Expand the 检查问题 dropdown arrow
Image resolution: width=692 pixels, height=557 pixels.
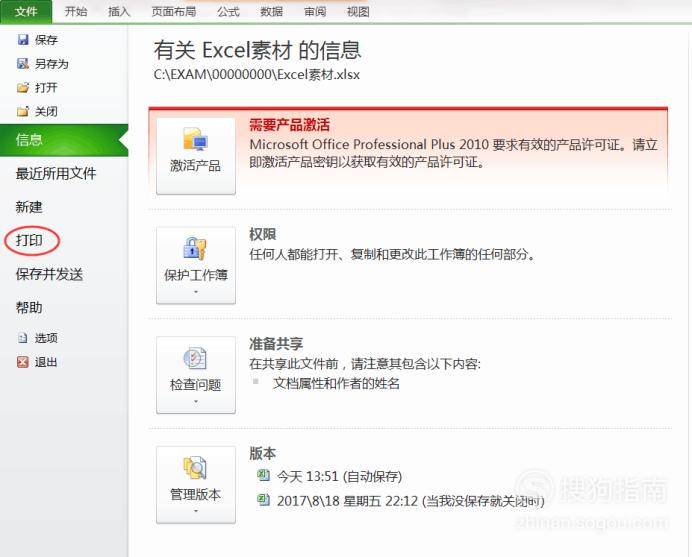tap(196, 401)
